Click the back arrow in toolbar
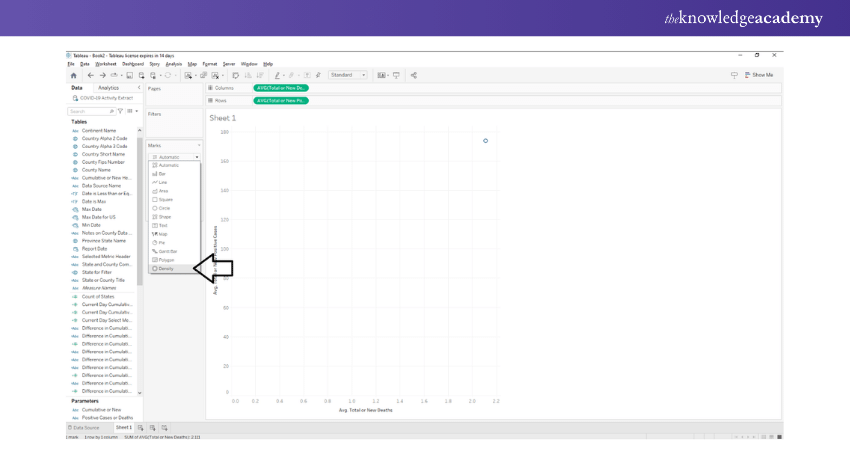The width and height of the screenshot is (850, 450). pos(90,75)
